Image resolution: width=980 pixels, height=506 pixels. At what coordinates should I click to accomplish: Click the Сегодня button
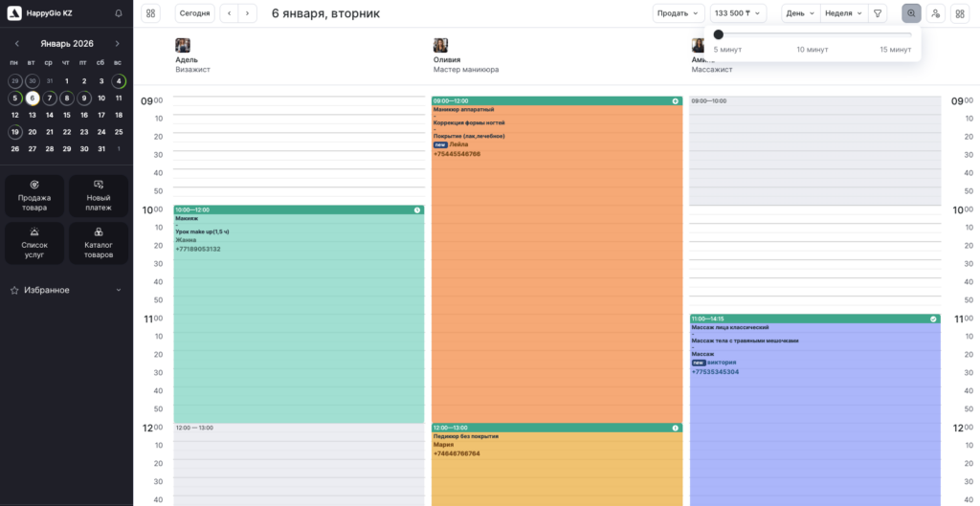(x=195, y=13)
